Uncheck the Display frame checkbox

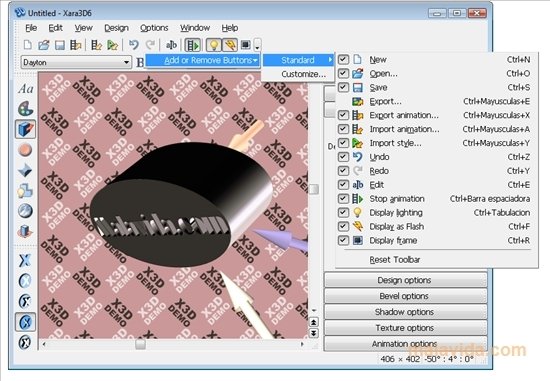tap(343, 240)
